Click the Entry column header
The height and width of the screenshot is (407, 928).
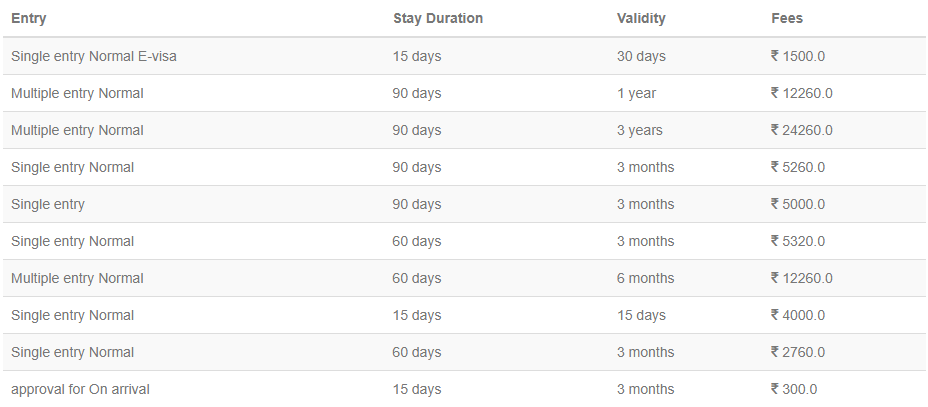pos(29,18)
